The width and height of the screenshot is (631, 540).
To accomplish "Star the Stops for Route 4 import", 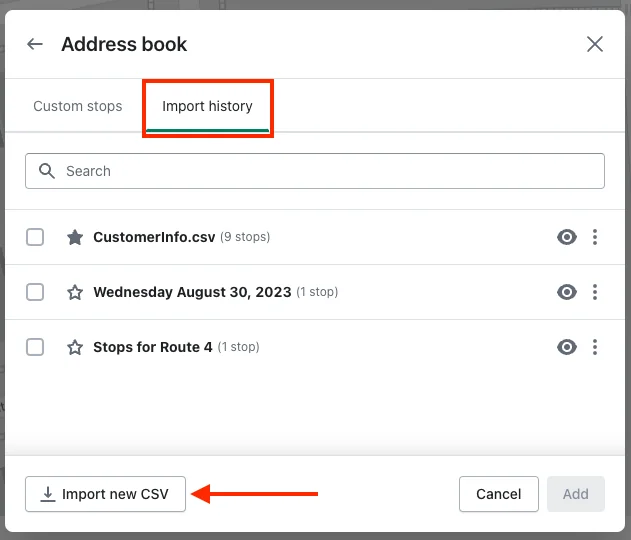I will tap(75, 347).
